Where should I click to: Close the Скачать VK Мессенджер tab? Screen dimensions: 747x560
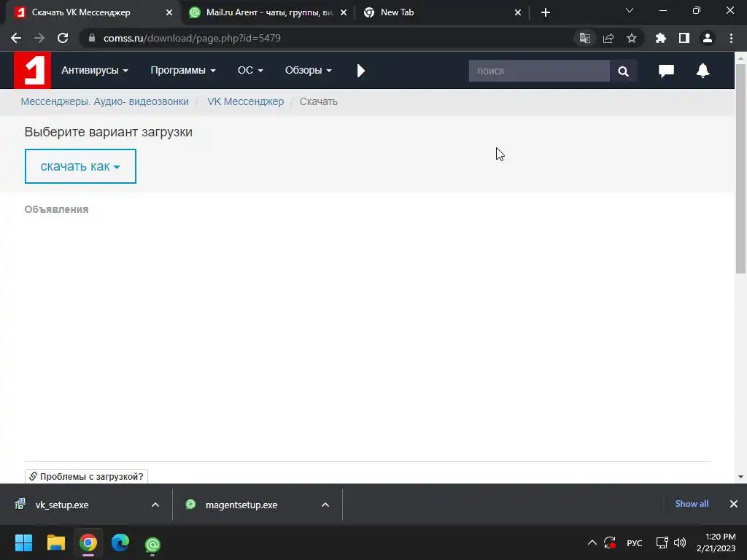tap(169, 12)
